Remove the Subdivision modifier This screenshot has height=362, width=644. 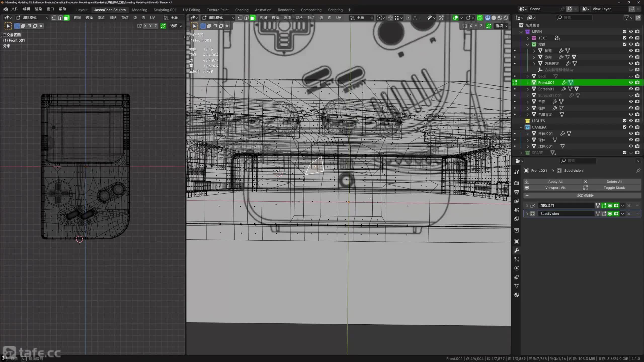point(629,214)
